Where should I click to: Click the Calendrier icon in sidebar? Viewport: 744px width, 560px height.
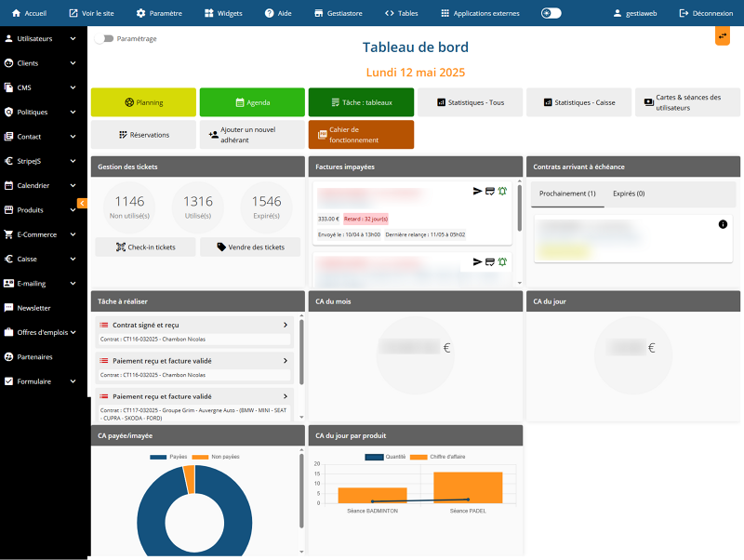point(8,185)
